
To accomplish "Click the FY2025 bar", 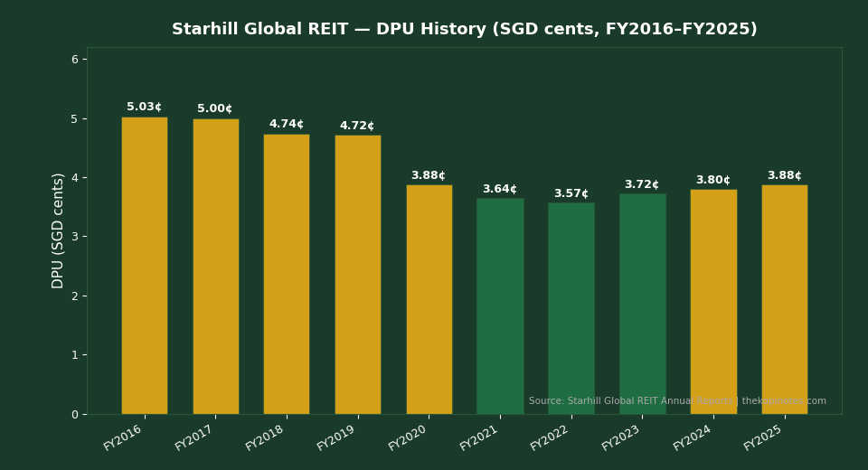I will tap(785, 299).
